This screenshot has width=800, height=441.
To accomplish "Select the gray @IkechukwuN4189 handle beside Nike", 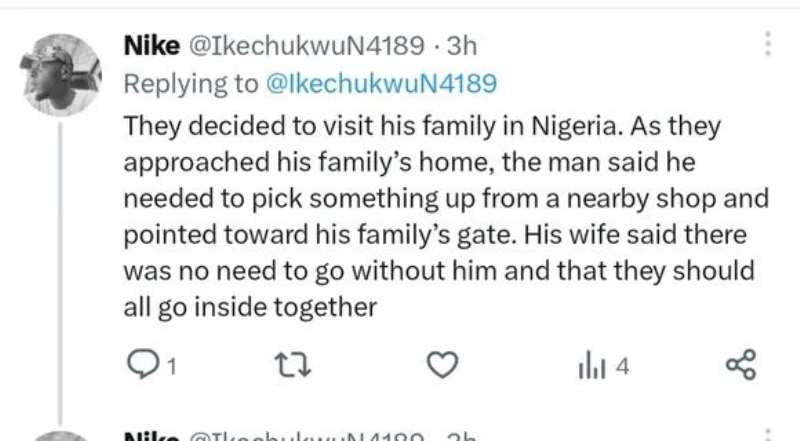I will (307, 46).
